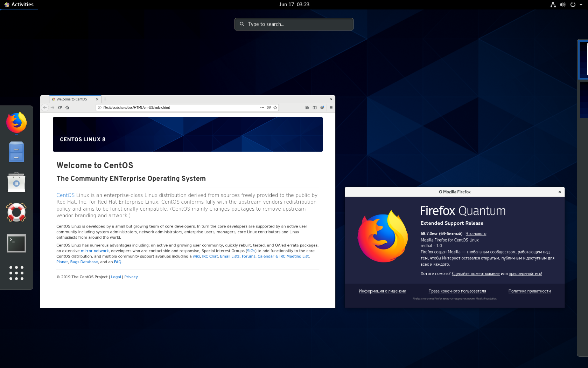Open the Planet link
The image size is (588, 368).
(62, 262)
